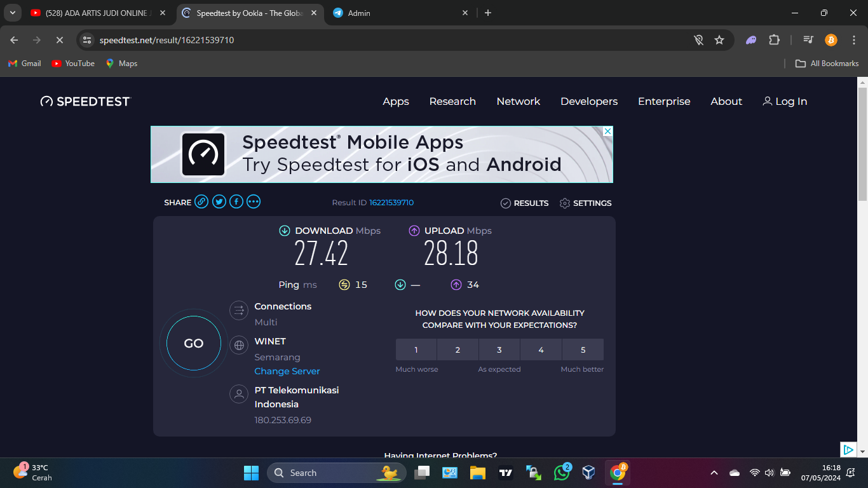Screen dimensions: 868x488
Task: Open Task View from taskbar
Action: (x=422, y=473)
